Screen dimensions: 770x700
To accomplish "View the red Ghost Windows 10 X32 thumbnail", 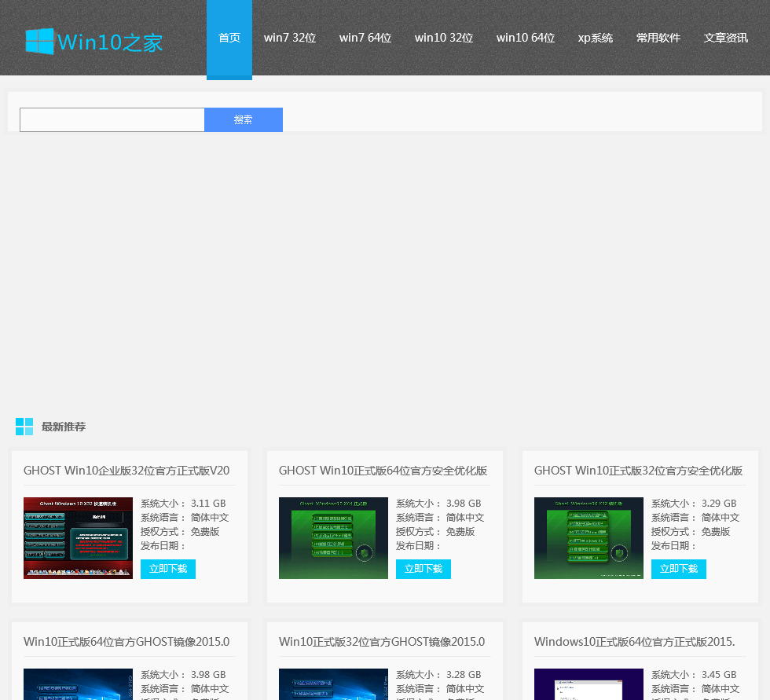I will 78,538.
